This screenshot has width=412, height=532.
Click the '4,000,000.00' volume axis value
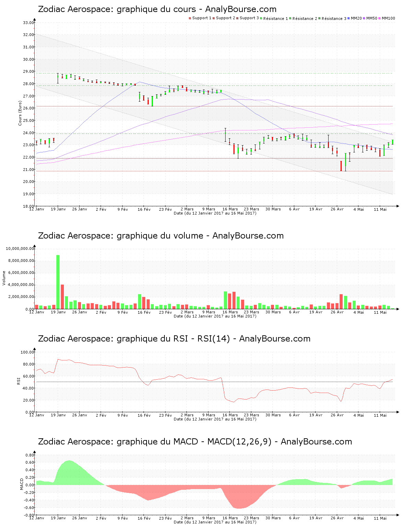[21, 285]
